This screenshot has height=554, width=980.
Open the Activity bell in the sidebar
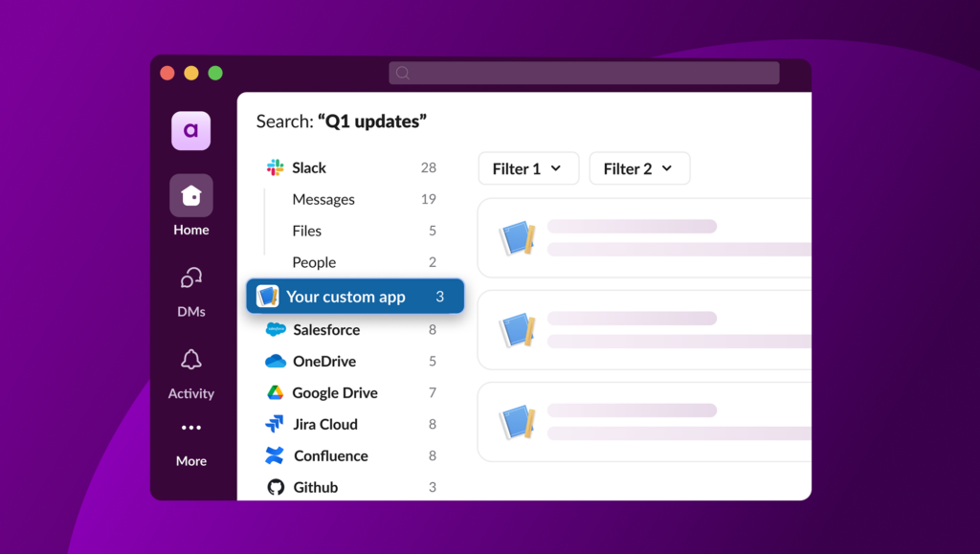point(190,360)
